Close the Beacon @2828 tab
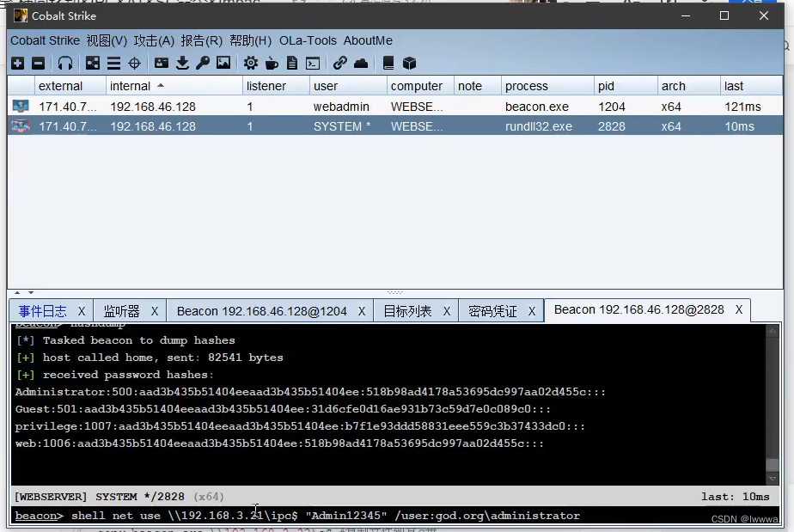This screenshot has width=794, height=532. tap(739, 309)
